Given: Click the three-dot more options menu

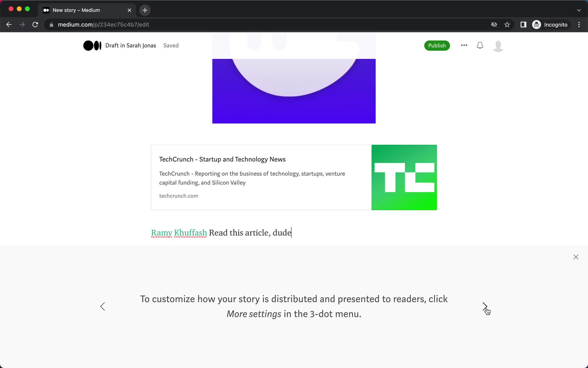Looking at the screenshot, I should 464,45.
